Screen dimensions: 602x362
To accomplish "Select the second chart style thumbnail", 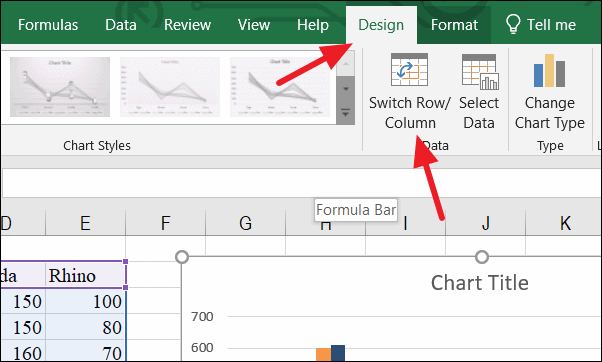I will (170, 87).
